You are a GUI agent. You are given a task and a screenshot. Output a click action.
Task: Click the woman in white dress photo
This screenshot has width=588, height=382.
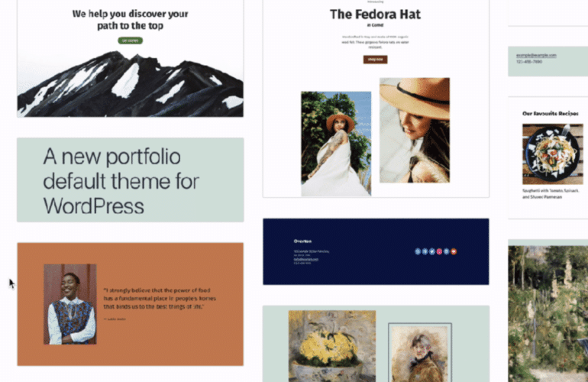coord(336,144)
